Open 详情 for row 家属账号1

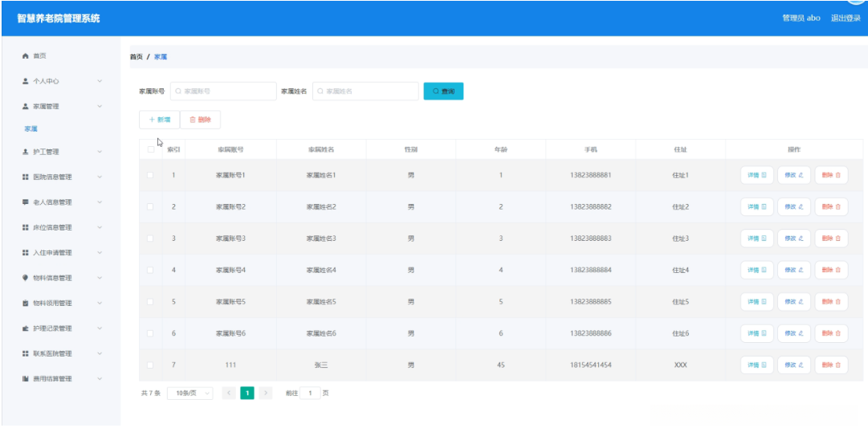756,176
